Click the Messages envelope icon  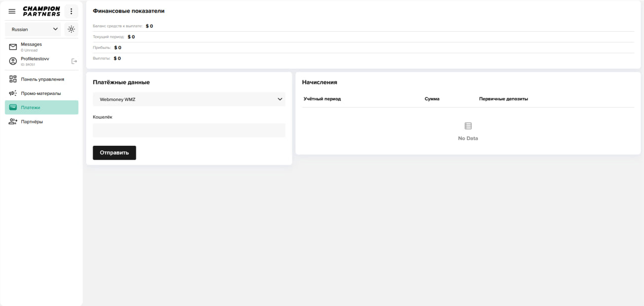(x=13, y=47)
